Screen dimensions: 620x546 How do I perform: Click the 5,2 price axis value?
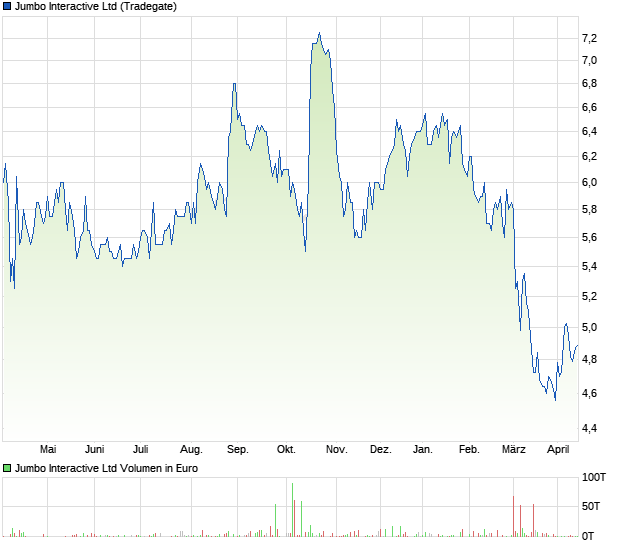coord(589,297)
